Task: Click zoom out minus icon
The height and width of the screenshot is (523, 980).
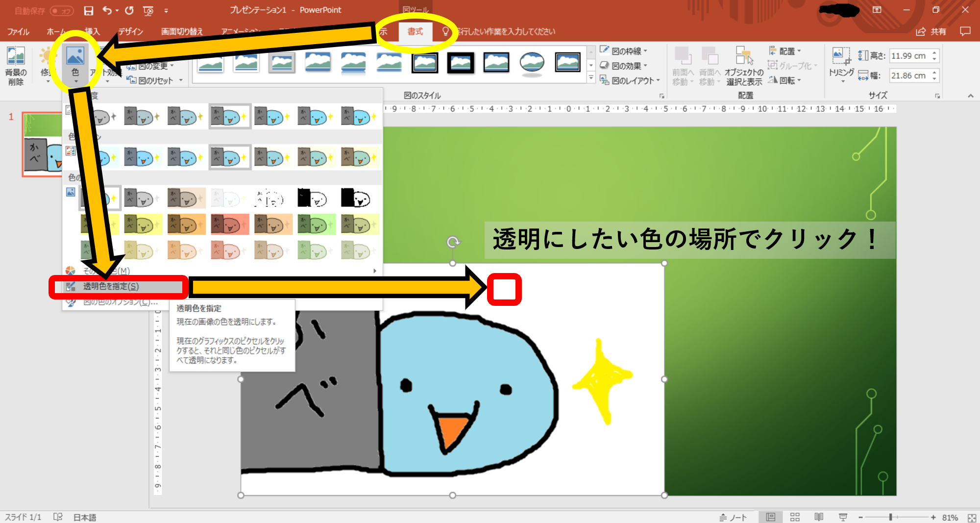Action: point(860,517)
